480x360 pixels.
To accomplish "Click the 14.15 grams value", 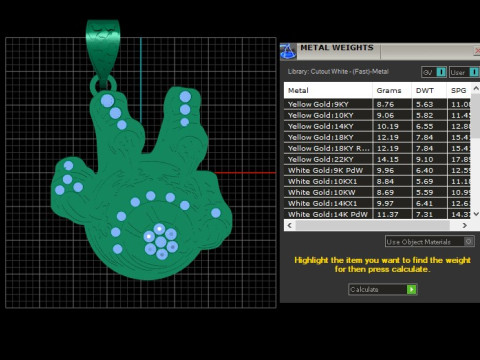I will pos(388,159).
